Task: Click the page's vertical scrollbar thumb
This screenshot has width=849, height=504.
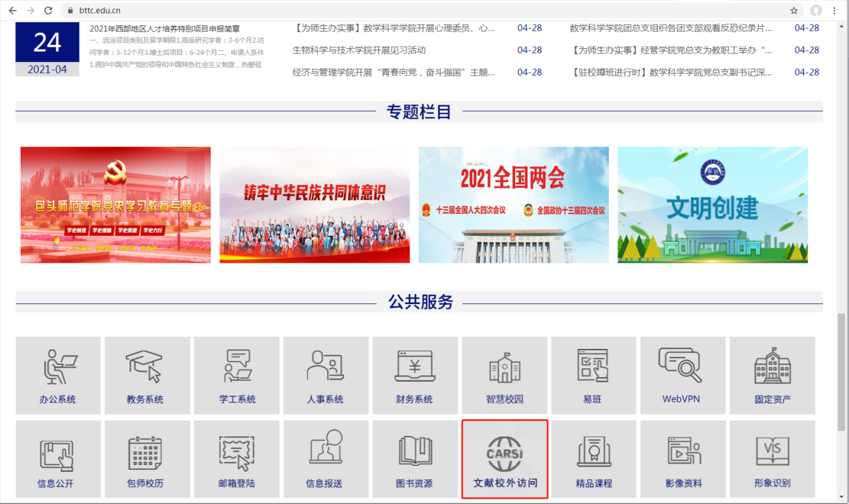Action: click(841, 372)
